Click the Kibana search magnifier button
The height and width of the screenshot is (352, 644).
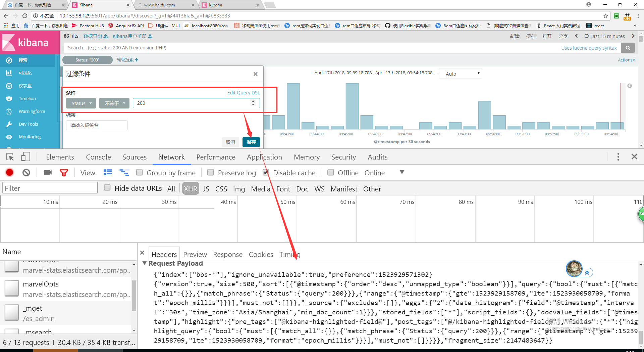tap(628, 48)
